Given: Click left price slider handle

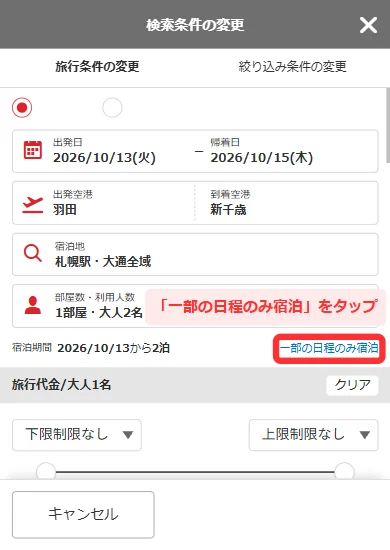Looking at the screenshot, I should pos(46,471).
